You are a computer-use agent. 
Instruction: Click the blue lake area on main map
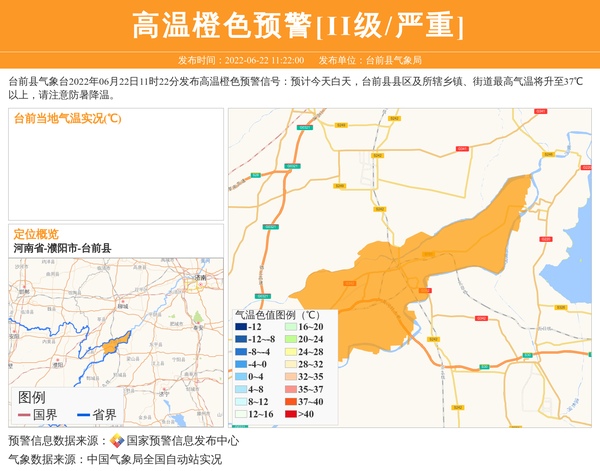coord(580,250)
